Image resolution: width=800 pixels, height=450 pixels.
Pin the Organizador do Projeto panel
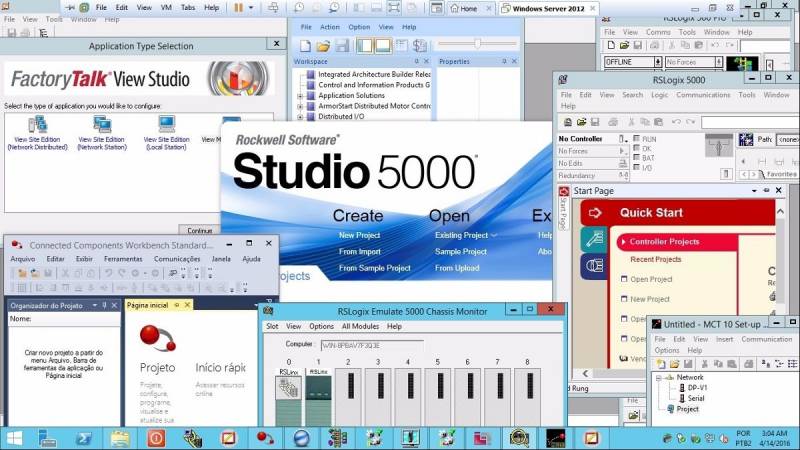pyautogui.click(x=105, y=305)
